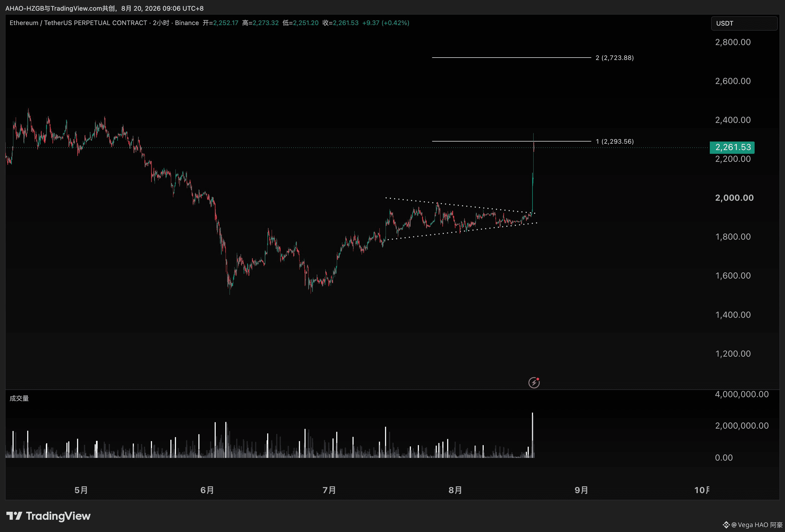Click the 5月 label on the time axis
785x532 pixels.
(x=81, y=490)
